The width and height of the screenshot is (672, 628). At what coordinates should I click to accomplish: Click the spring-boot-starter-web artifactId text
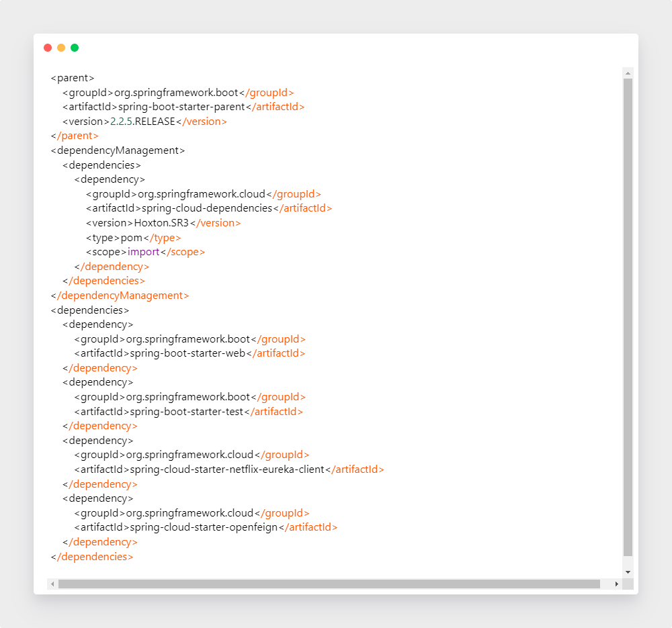tap(190, 353)
